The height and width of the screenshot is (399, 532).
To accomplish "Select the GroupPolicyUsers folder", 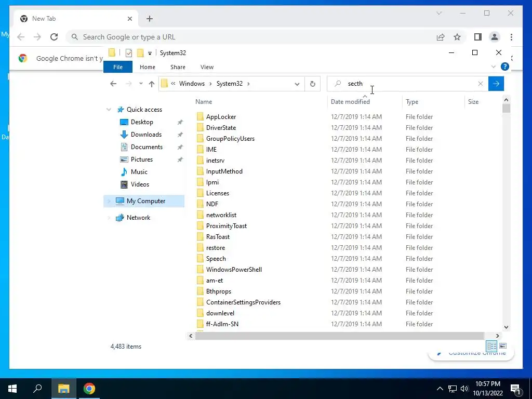I will coord(230,139).
